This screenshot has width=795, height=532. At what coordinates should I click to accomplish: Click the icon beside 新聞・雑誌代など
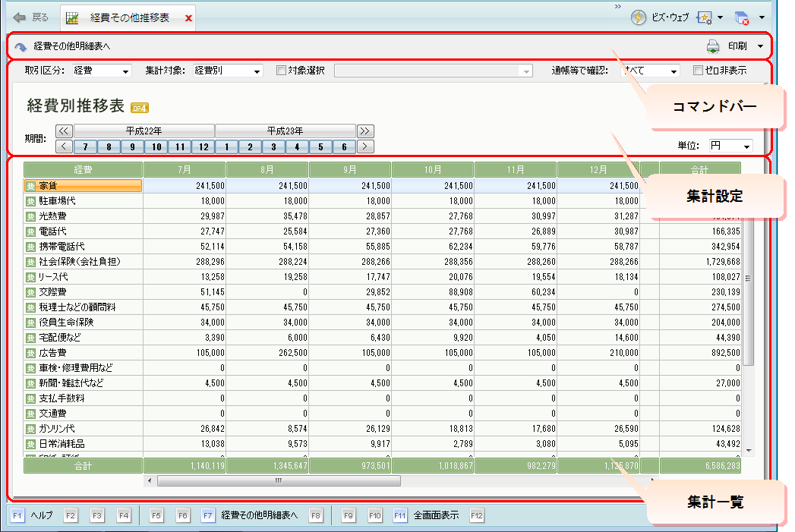click(31, 383)
